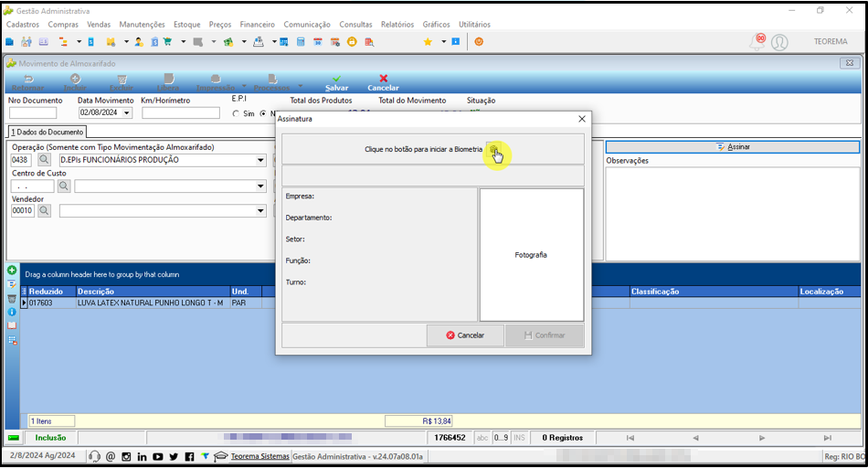Select the 1 Dados do Documento tab
Viewport: 868px width, 468px height.
point(47,132)
